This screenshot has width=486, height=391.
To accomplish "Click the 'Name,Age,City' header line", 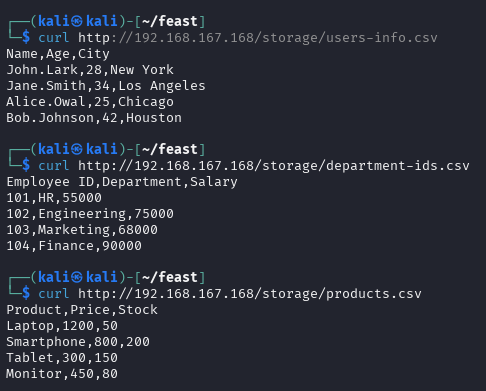I will [58, 54].
